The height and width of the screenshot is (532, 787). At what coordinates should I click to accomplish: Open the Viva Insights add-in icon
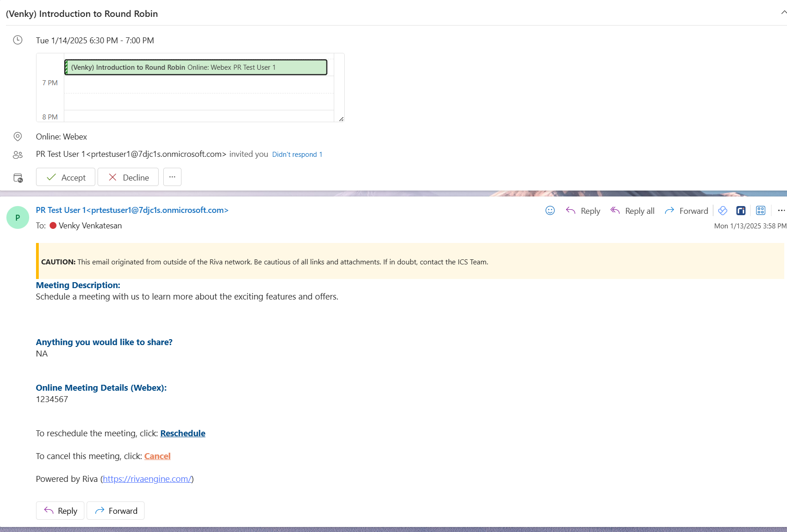722,210
